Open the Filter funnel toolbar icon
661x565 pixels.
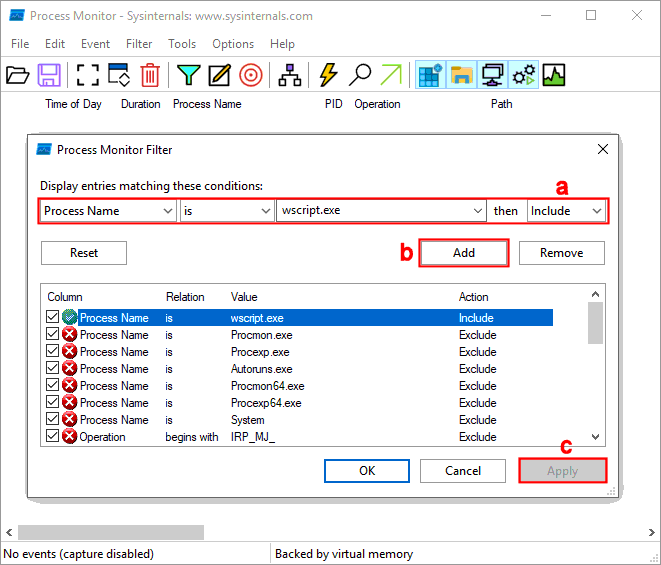point(188,75)
